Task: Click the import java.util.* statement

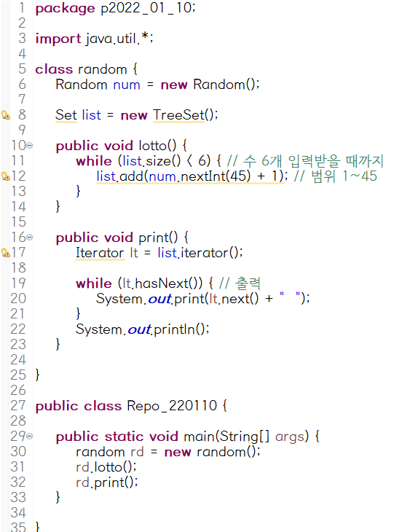Action: point(94,39)
